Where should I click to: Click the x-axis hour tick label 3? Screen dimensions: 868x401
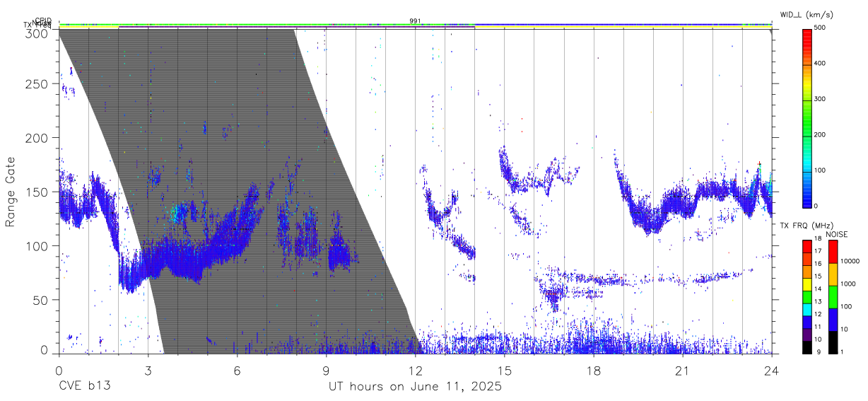click(x=148, y=370)
